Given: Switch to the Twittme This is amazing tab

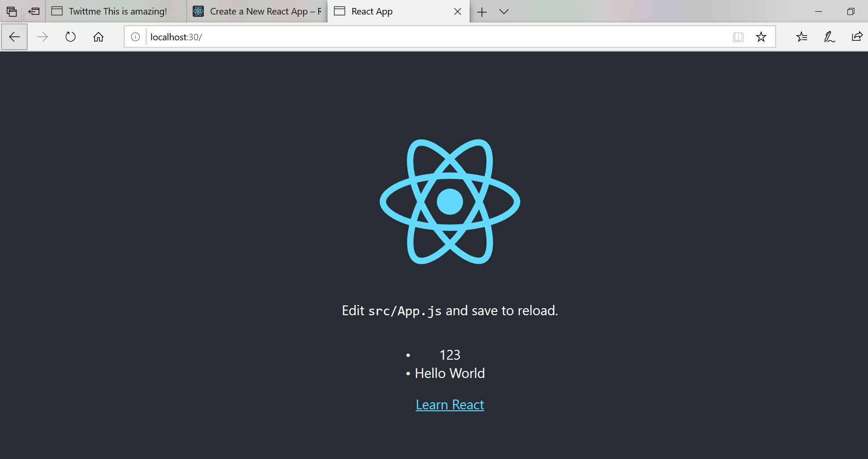Looking at the screenshot, I should pos(116,11).
